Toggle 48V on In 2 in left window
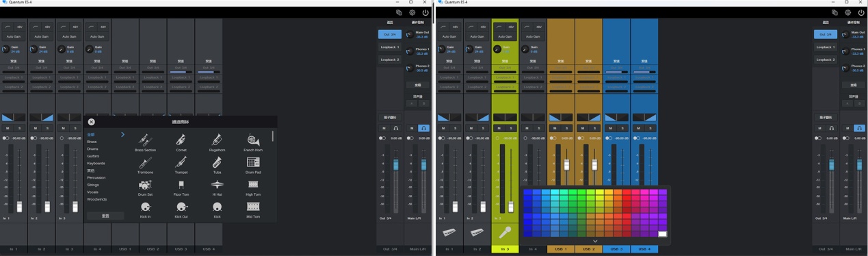 click(x=48, y=27)
